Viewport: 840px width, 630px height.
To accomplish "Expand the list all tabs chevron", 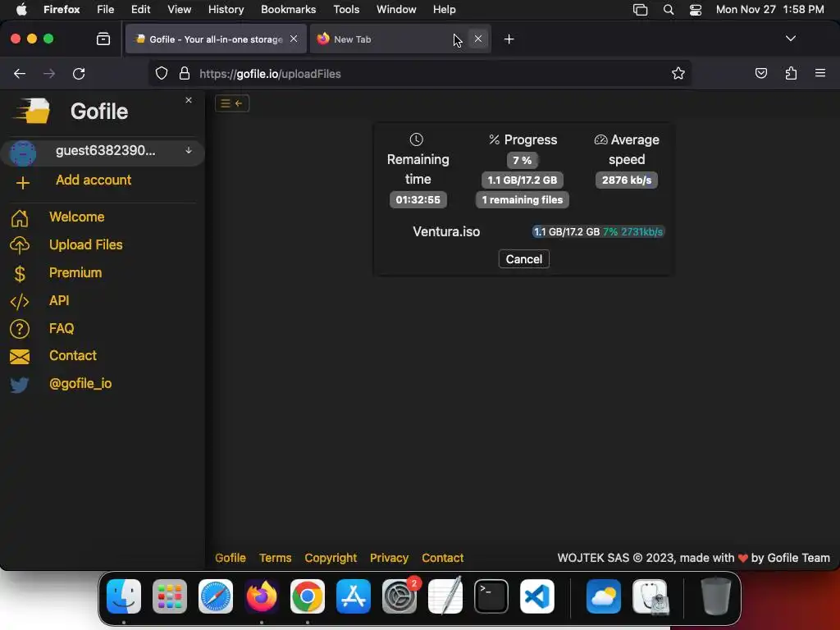I will click(x=790, y=39).
